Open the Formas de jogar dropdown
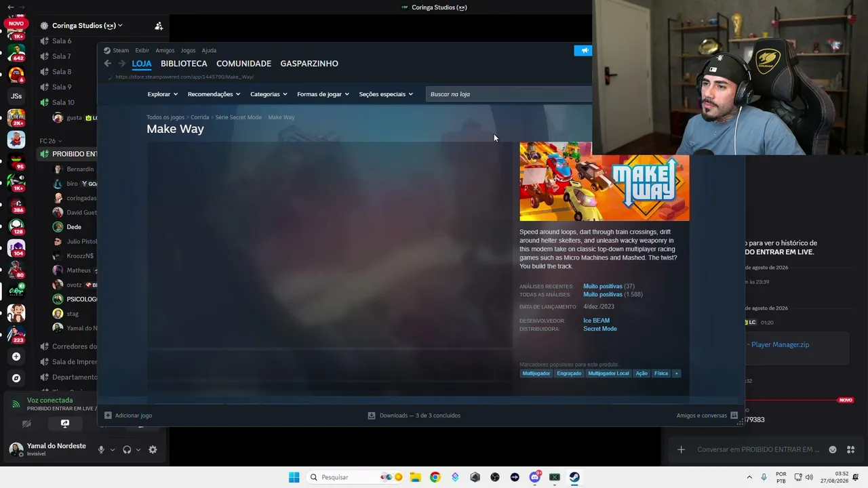The height and width of the screenshot is (488, 868). (x=323, y=94)
